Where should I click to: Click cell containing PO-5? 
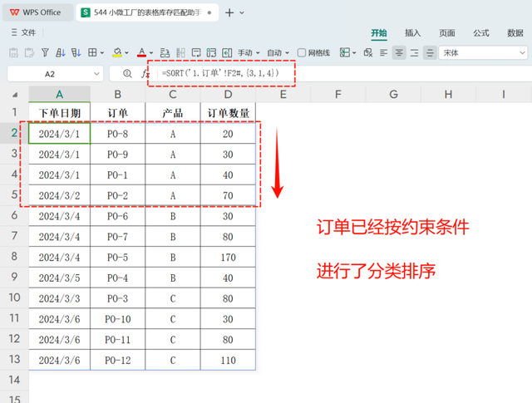[118, 257]
